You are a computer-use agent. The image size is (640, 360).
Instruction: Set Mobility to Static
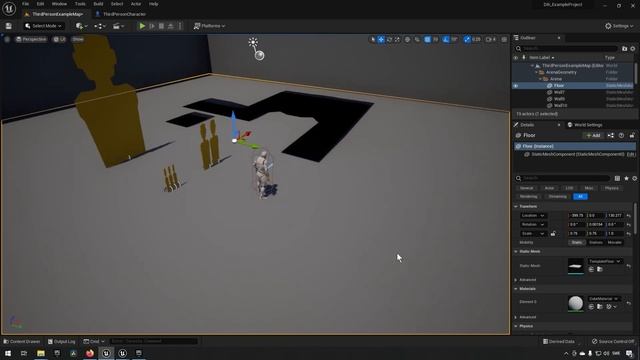[x=576, y=242]
